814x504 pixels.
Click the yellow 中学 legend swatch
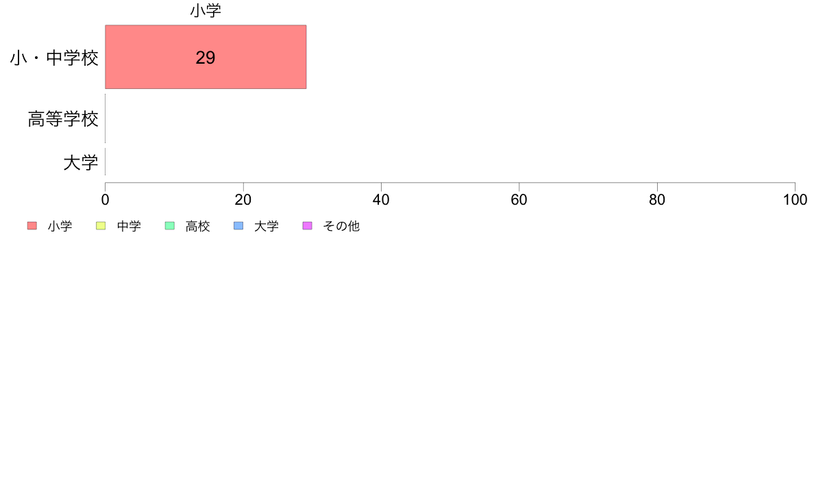point(101,226)
